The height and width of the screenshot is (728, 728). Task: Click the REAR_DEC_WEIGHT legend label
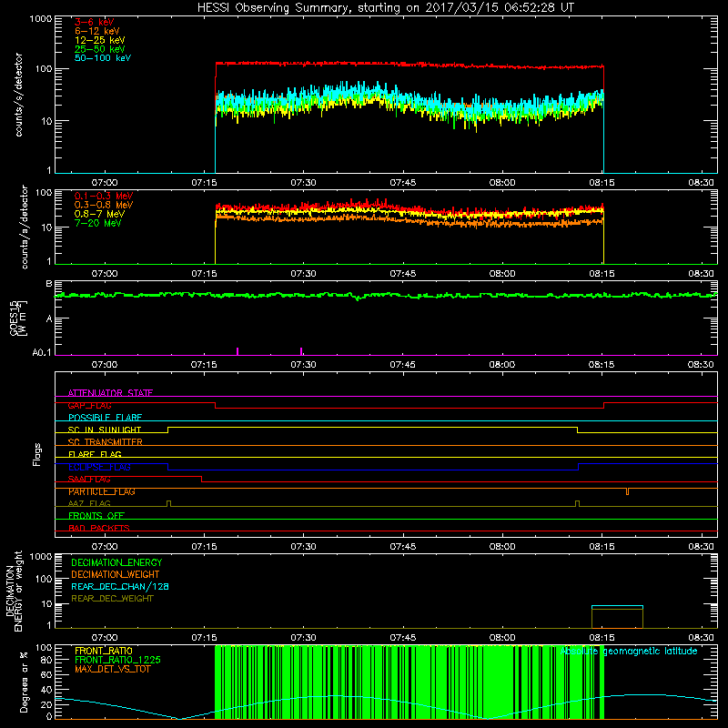coord(112,599)
